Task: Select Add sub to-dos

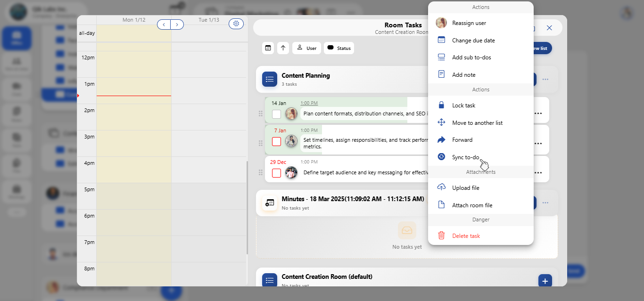Action: tap(481, 57)
